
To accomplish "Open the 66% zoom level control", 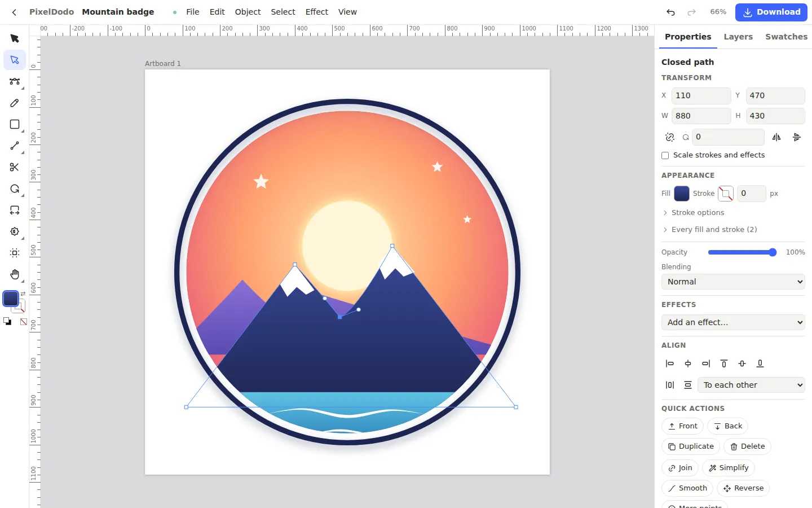I will click(x=718, y=12).
